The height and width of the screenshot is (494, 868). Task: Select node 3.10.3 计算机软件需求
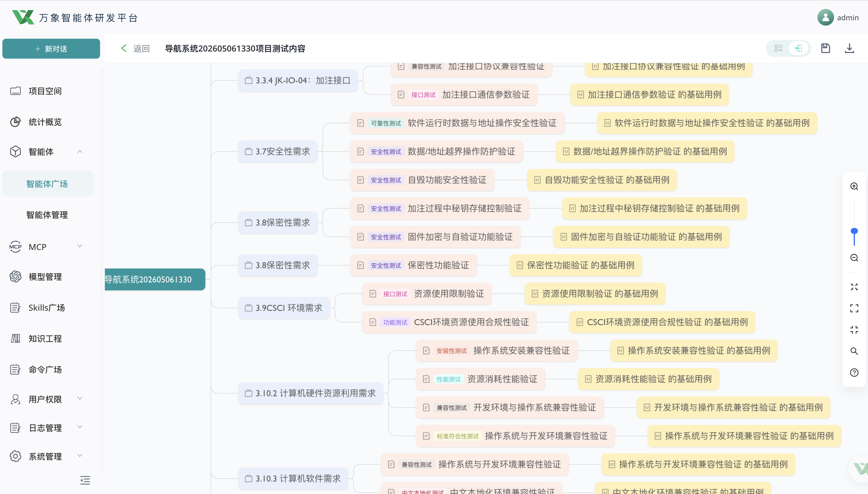tap(293, 479)
